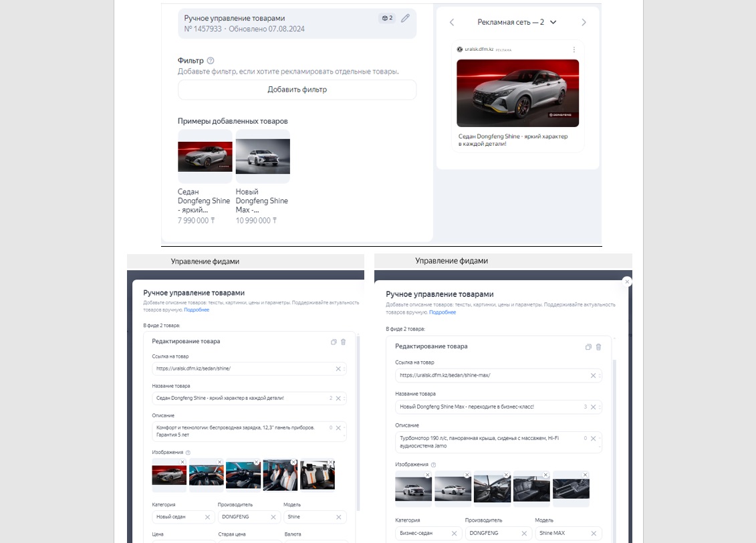The height and width of the screenshot is (543, 756).
Task: Delete the Shine product with the trash icon
Action: click(x=344, y=342)
